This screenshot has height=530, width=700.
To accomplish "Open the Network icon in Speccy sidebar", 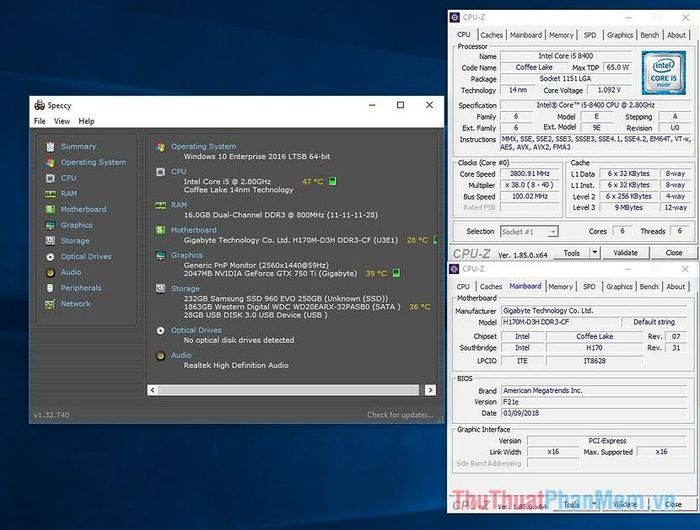I will pyautogui.click(x=50, y=304).
